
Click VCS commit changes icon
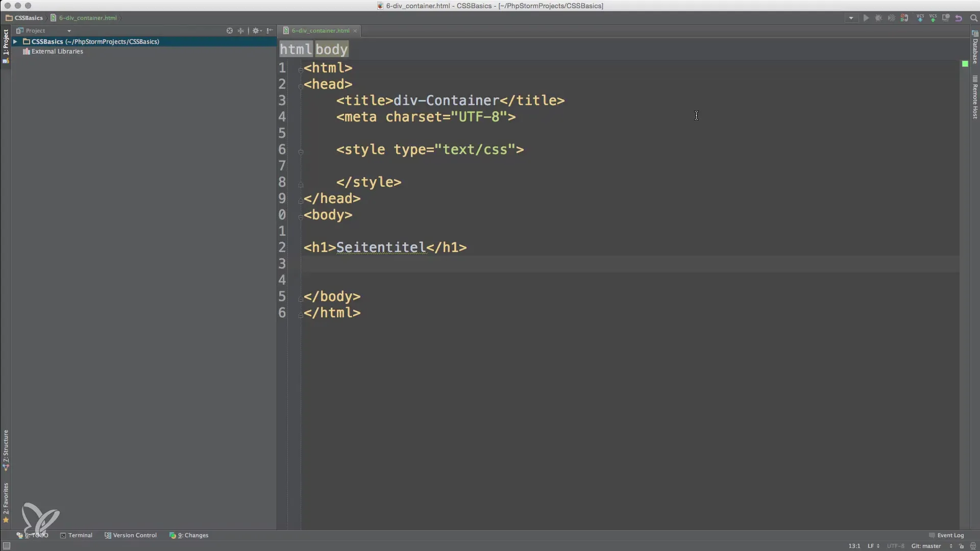point(933,18)
